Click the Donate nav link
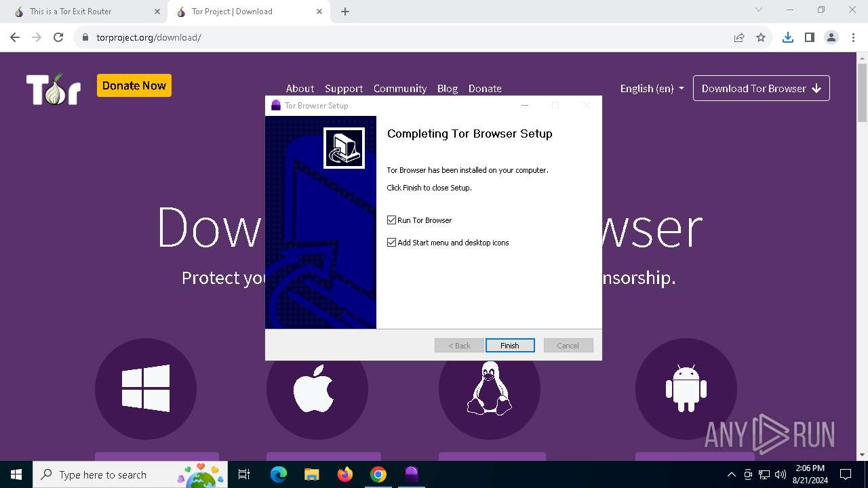868x488 pixels. (485, 88)
